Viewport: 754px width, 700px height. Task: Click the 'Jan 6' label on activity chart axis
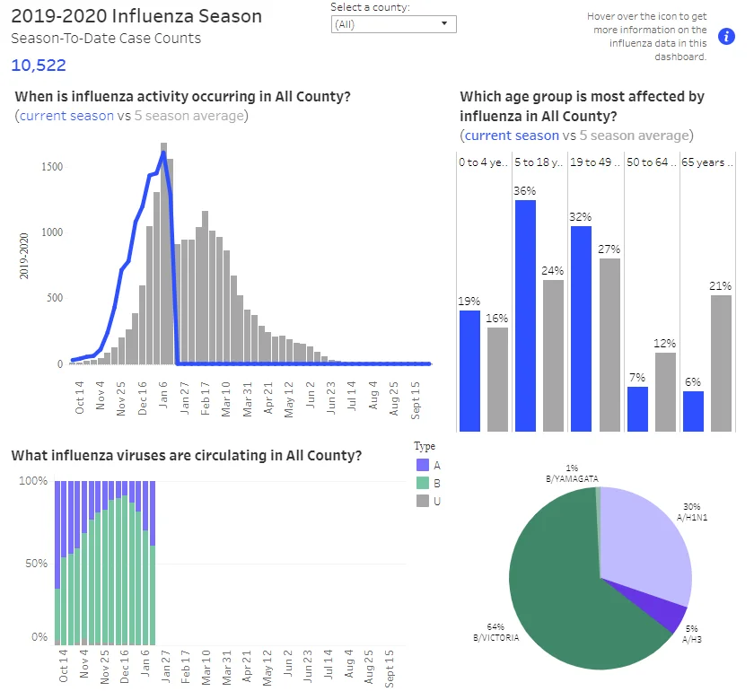pos(163,394)
